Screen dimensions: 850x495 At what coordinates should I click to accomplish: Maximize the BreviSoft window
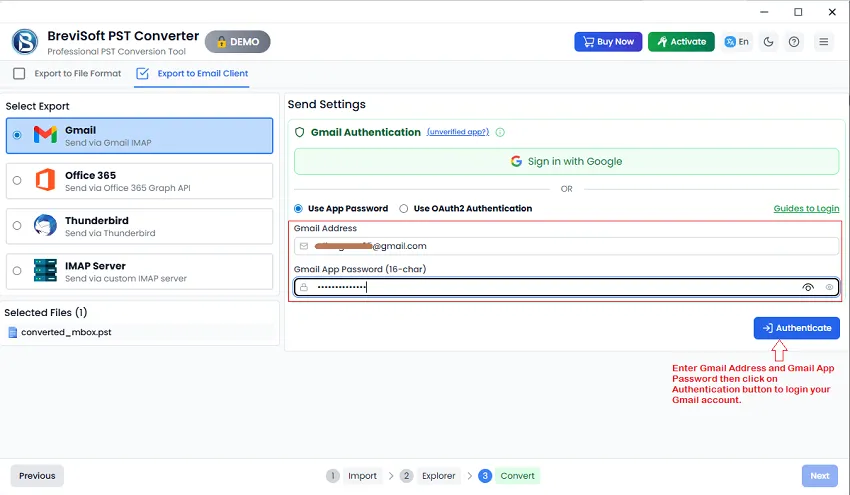point(798,12)
